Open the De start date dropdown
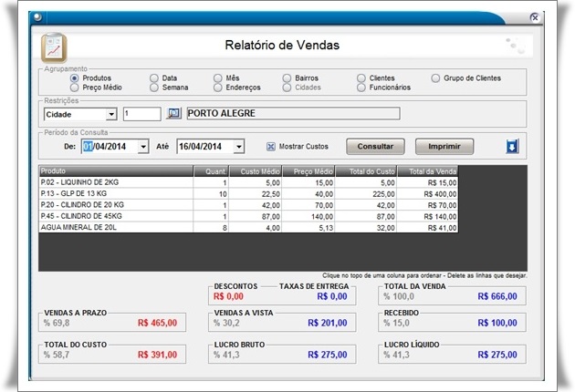This screenshot has width=575, height=392. pyautogui.click(x=143, y=147)
